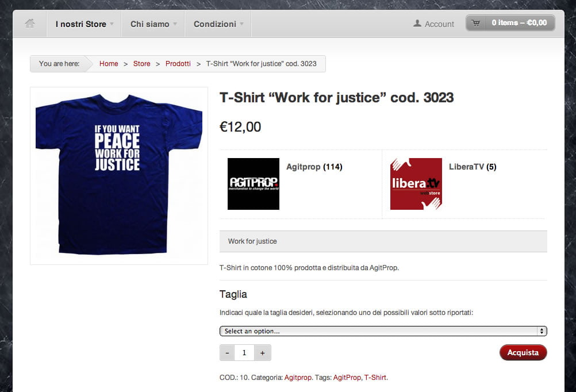Open the Taglia size select box
Image resolution: width=576 pixels, height=392 pixels.
point(383,331)
